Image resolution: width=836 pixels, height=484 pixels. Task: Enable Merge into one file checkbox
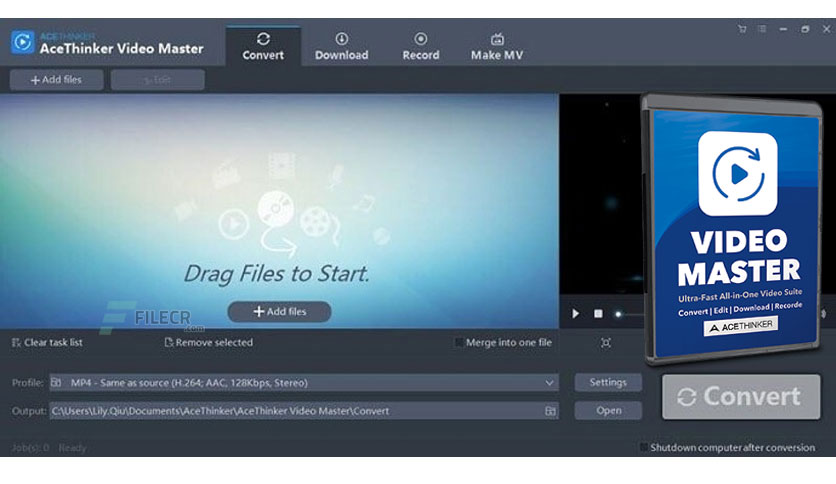(458, 342)
